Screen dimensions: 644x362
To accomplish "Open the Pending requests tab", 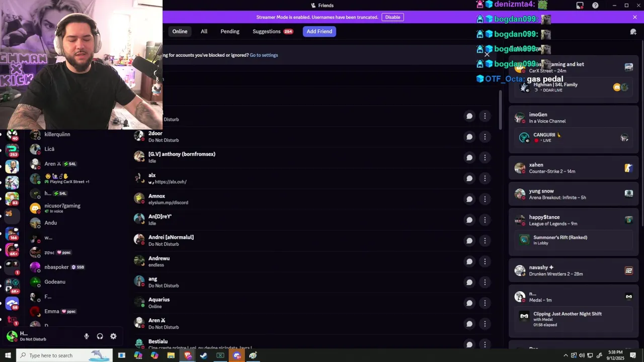I will [x=230, y=31].
